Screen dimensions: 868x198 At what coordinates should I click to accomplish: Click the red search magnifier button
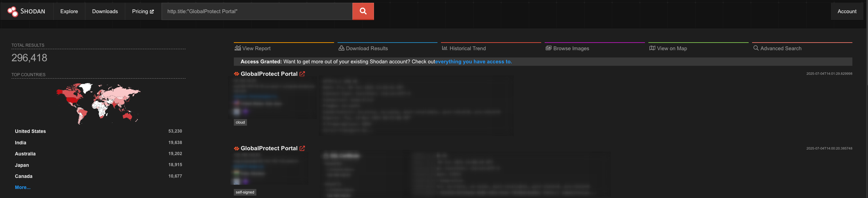pyautogui.click(x=363, y=11)
